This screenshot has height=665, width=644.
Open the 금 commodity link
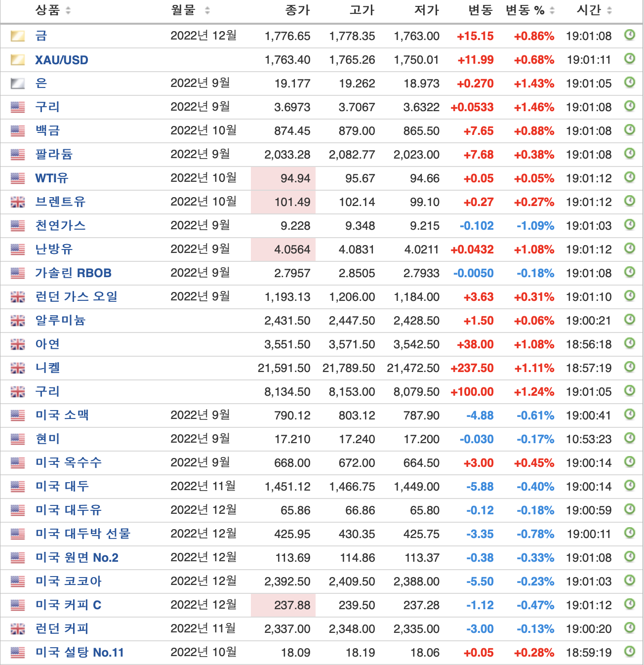(x=41, y=36)
